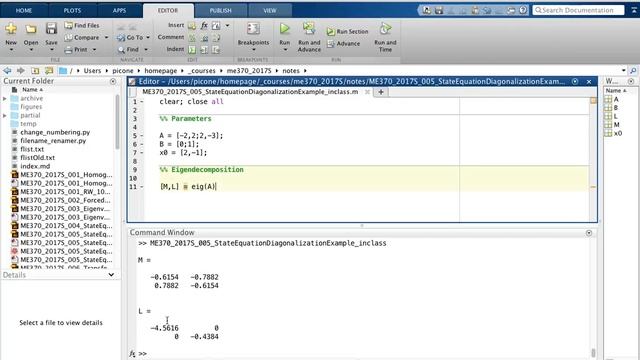The width and height of the screenshot is (640, 360).
Task: Add a new editor tab with plus
Action: point(380,92)
